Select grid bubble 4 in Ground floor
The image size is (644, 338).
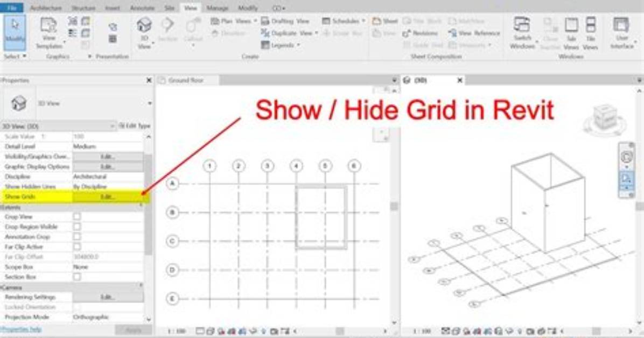(296, 166)
